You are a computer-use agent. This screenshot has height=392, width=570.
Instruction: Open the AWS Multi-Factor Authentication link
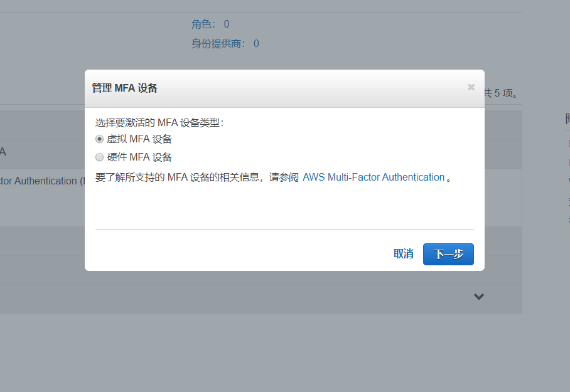pyautogui.click(x=374, y=177)
